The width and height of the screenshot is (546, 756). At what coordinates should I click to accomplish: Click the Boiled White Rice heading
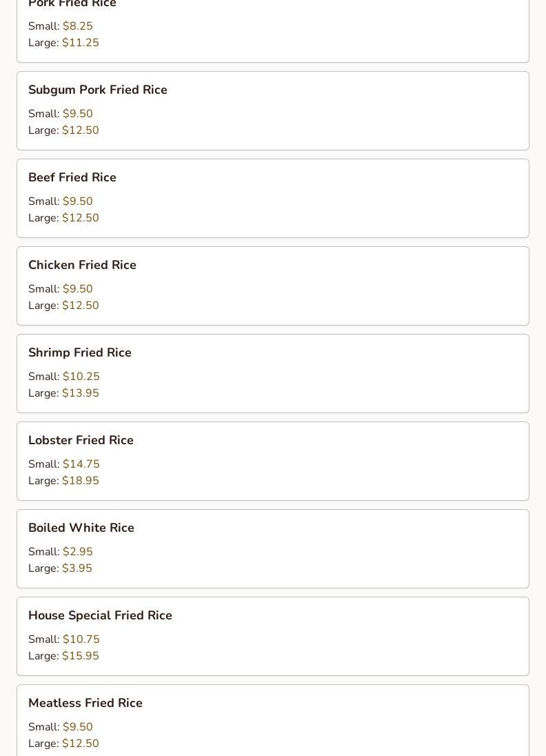point(81,528)
